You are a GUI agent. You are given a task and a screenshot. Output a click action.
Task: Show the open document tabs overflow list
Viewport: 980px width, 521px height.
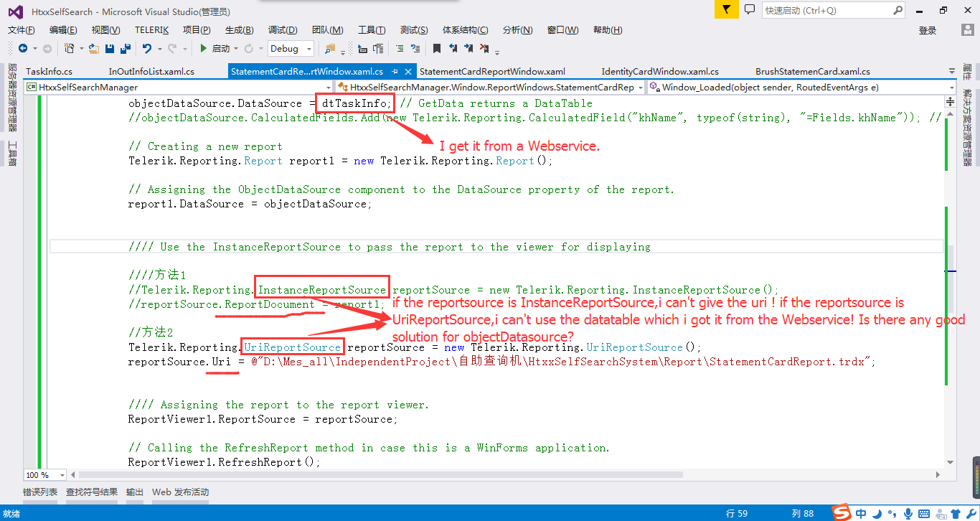(x=951, y=72)
